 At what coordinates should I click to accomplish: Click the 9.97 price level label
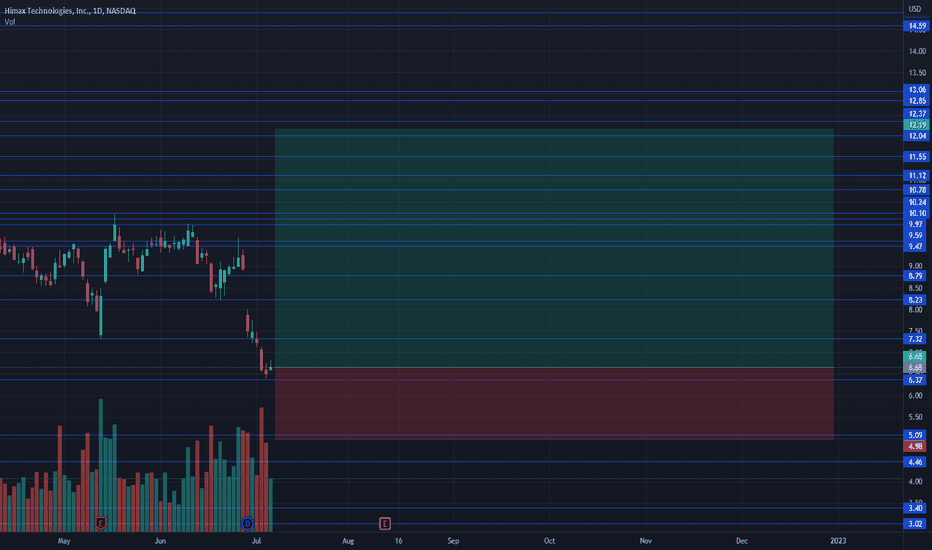916,224
